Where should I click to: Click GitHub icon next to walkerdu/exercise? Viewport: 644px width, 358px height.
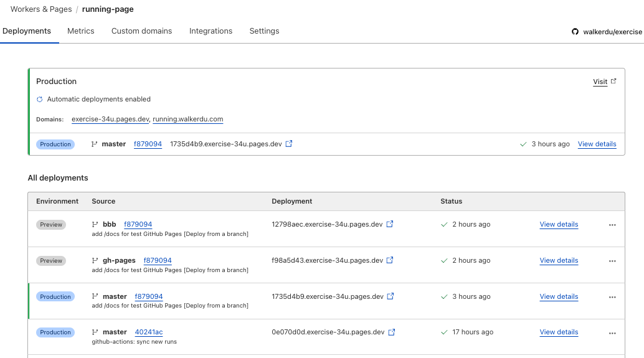point(575,32)
